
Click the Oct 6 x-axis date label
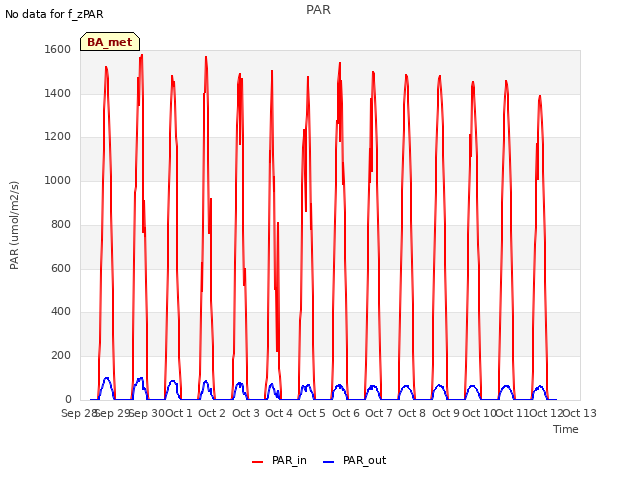[x=346, y=413]
